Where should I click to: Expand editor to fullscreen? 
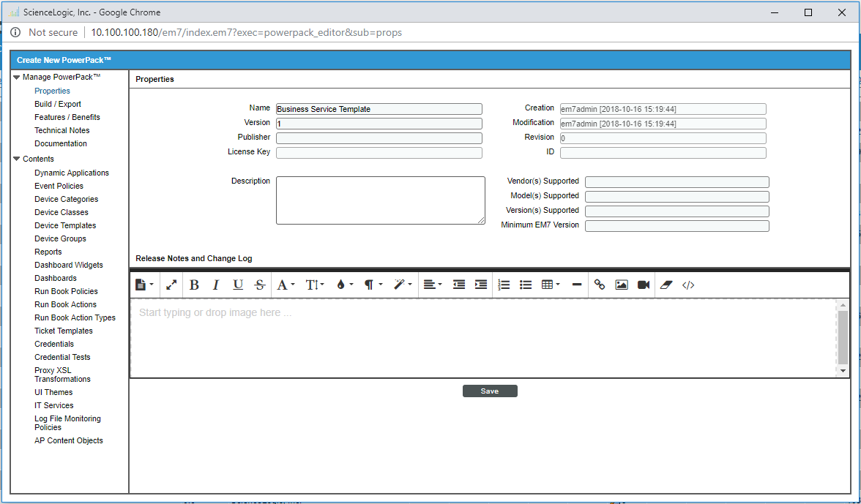pos(171,285)
